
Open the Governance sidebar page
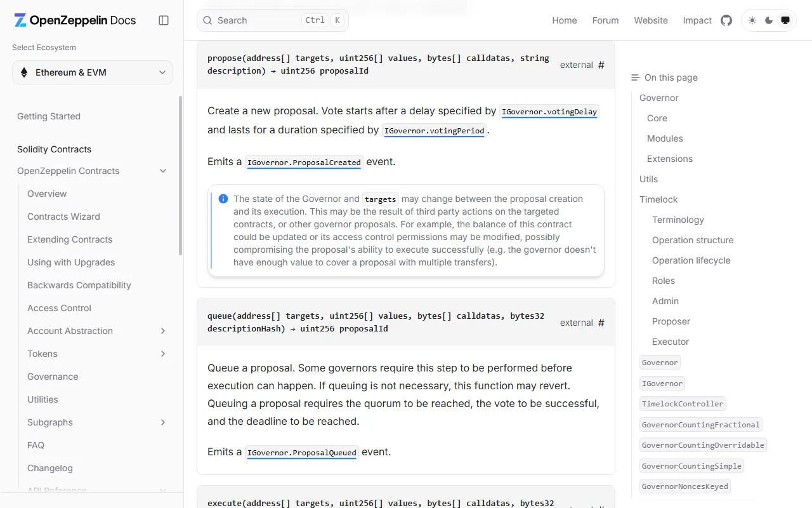click(53, 377)
